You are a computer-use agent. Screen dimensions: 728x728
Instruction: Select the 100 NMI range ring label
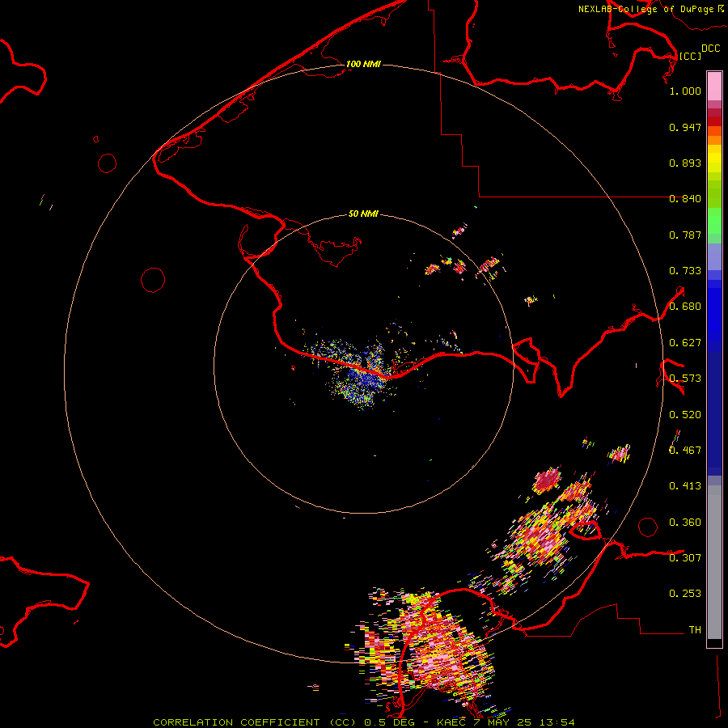tap(363, 64)
